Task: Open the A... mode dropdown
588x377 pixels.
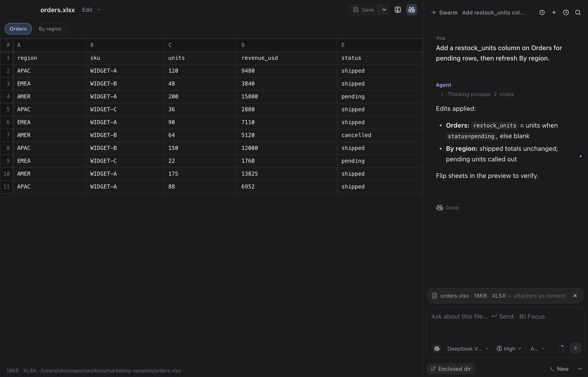Action: (538, 348)
